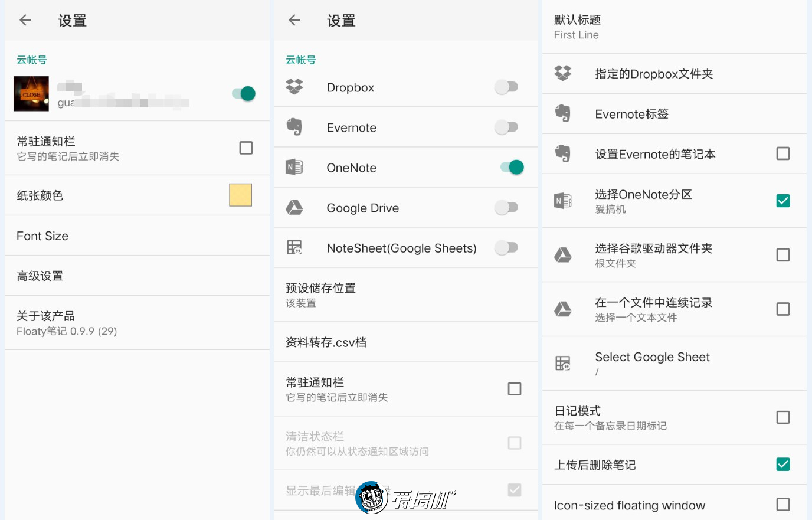This screenshot has width=812, height=520.
Task: Disable 上传后删除笔记 checkbox
Action: [x=783, y=464]
